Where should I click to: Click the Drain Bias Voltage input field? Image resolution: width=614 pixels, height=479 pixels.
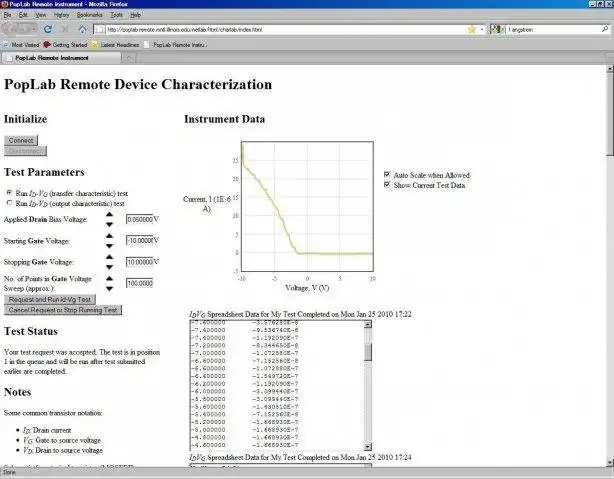139,219
